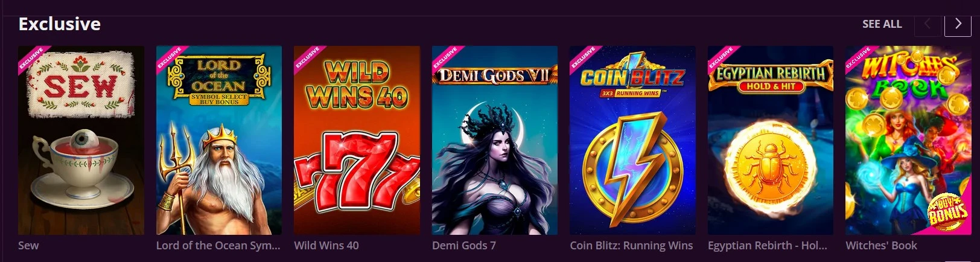Viewport: 980px width, 262px height.
Task: Open SEE ALL exclusive games
Action: (882, 24)
